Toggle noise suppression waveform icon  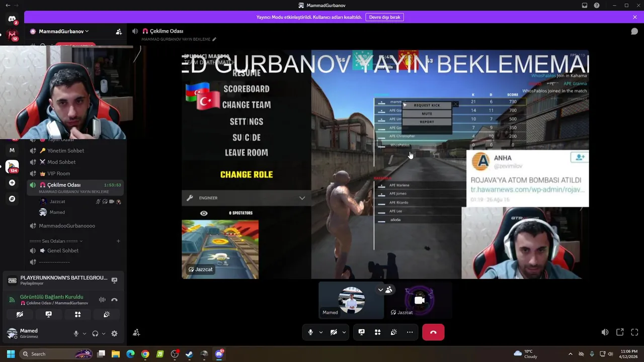coord(102,300)
